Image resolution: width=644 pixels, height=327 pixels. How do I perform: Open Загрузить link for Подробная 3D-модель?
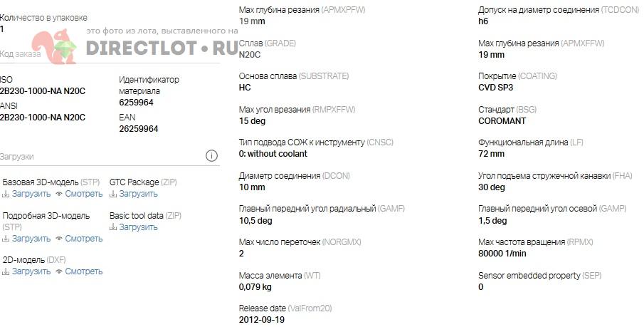(x=31, y=239)
